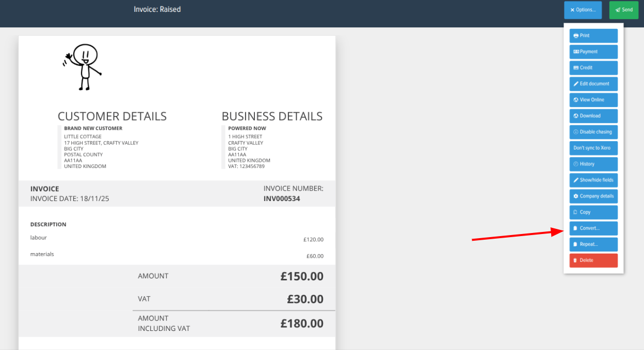The image size is (644, 350).
Task: Click the gear icon on Company details
Action: coord(576,196)
